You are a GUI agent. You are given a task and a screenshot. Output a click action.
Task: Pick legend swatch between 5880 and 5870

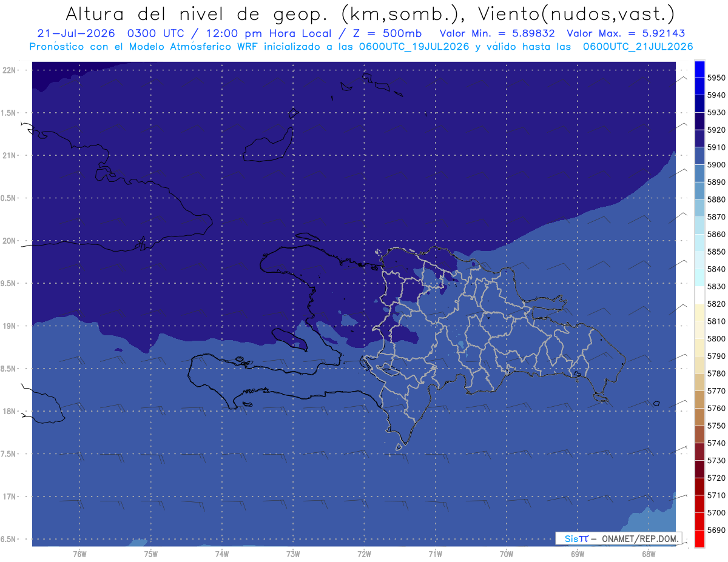[x=699, y=209]
